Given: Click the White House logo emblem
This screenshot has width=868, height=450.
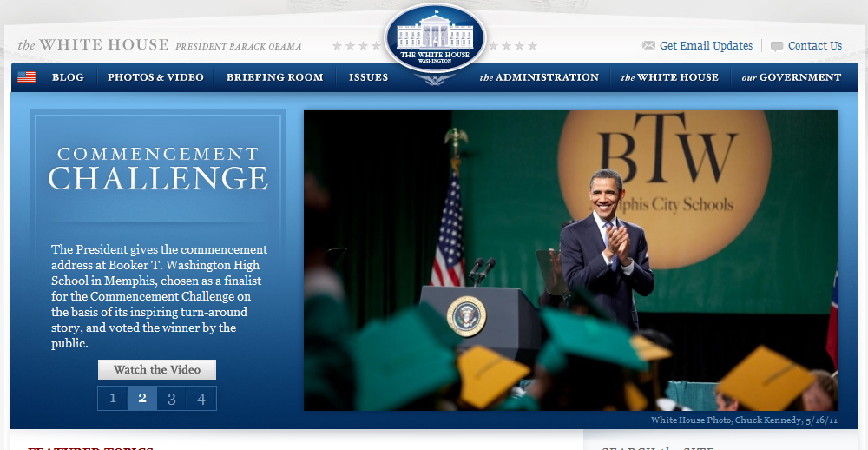Looking at the screenshot, I should coord(435,39).
